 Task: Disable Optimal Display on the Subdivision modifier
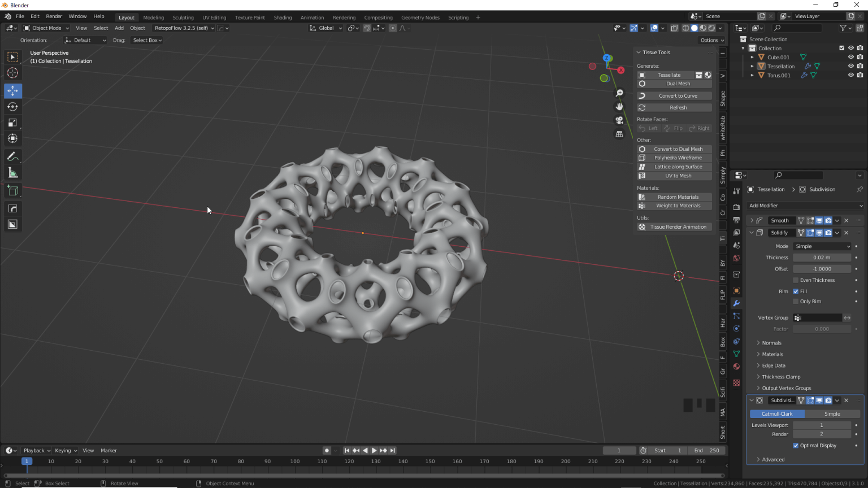click(796, 445)
